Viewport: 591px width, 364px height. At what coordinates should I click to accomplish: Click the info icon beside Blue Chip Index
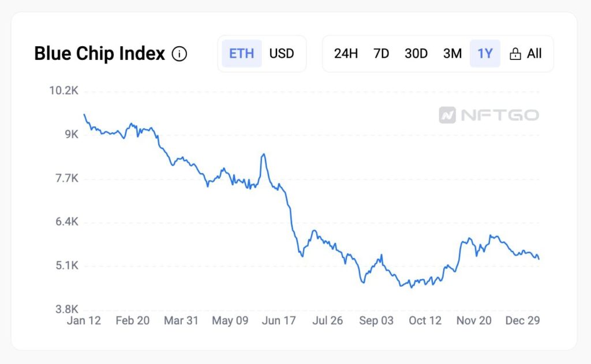pyautogui.click(x=179, y=54)
